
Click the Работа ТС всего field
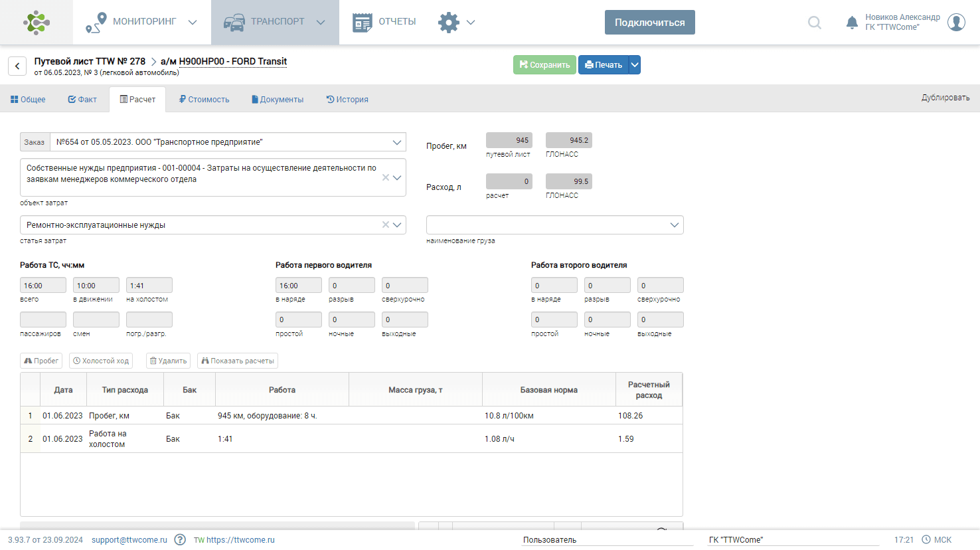point(43,285)
